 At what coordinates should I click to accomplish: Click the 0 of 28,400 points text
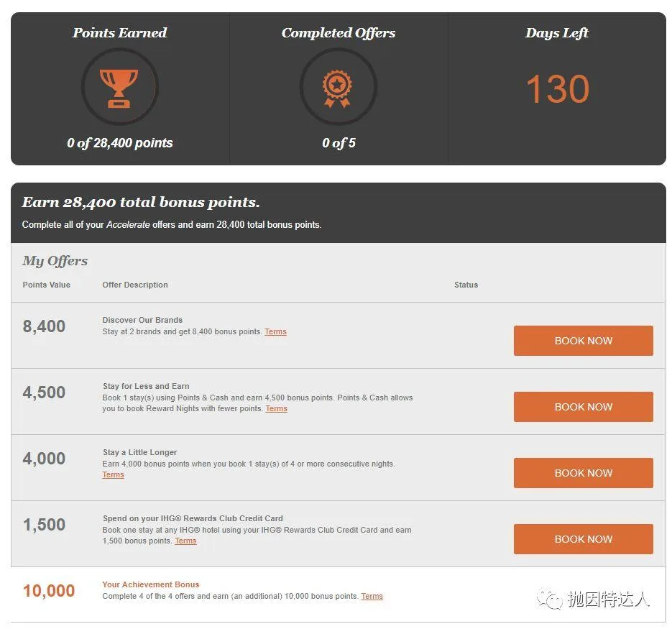(x=120, y=143)
